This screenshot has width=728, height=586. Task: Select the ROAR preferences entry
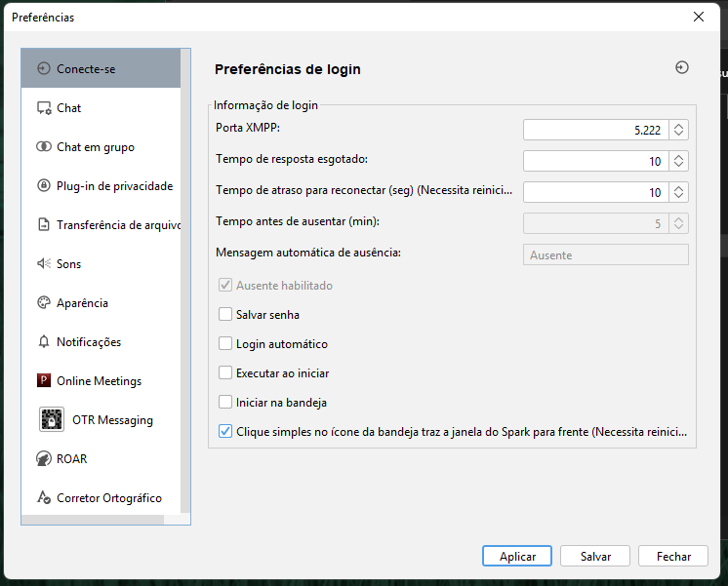(x=101, y=458)
